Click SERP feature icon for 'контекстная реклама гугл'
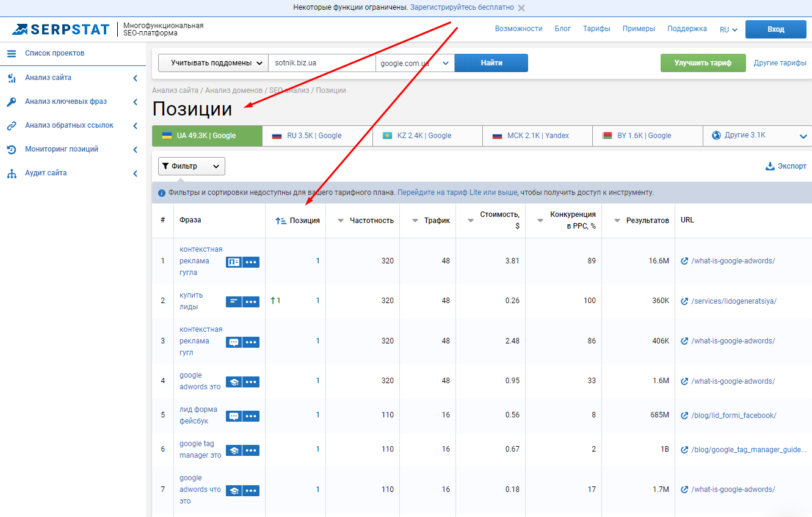The width and height of the screenshot is (812, 517). 233,342
